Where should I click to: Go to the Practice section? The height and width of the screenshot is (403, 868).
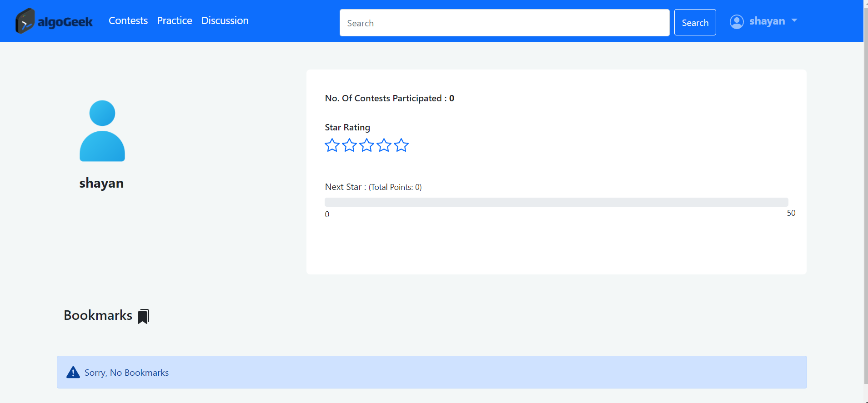[175, 21]
